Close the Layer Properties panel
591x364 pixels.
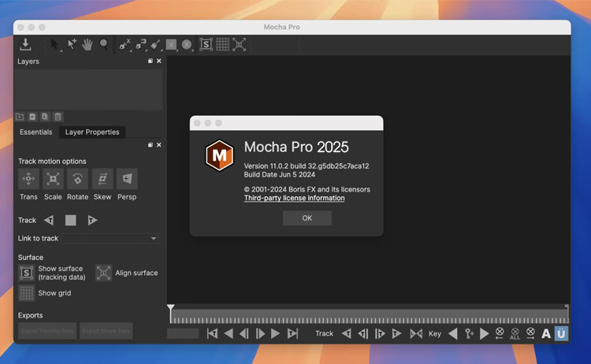tap(159, 145)
